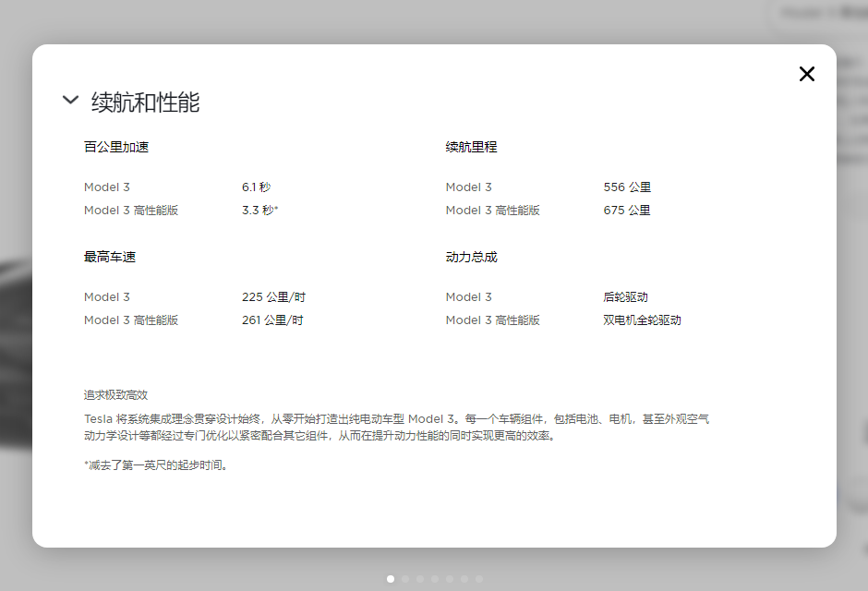Click the 6.1 秒 acceleration value
868x591 pixels.
[257, 187]
